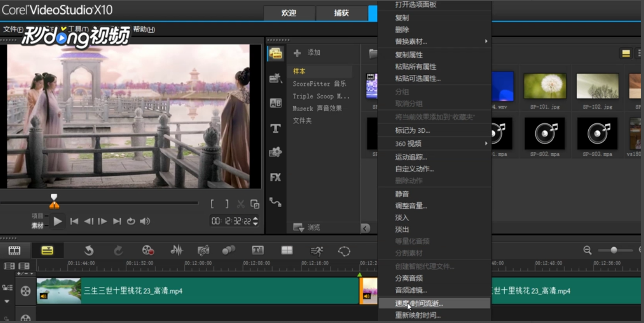Set the mark-out point
The height and width of the screenshot is (323, 644).
[x=227, y=204]
